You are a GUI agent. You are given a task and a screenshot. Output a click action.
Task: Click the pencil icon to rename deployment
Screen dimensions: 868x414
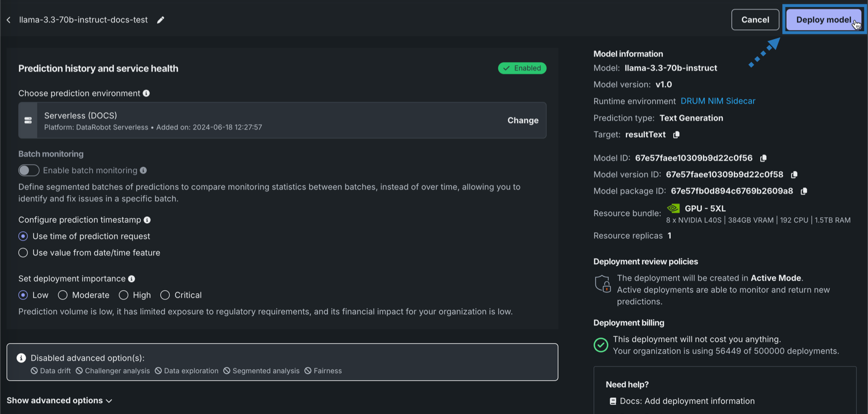(x=160, y=20)
